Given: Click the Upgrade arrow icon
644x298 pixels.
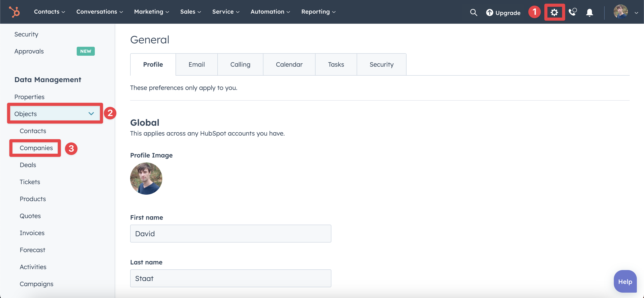Looking at the screenshot, I should click(x=489, y=13).
